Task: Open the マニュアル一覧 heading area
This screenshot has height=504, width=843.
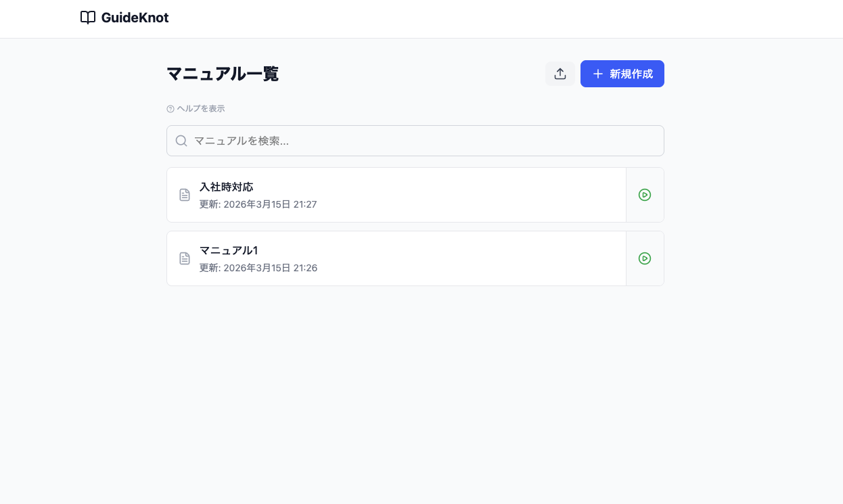Action: pyautogui.click(x=223, y=74)
